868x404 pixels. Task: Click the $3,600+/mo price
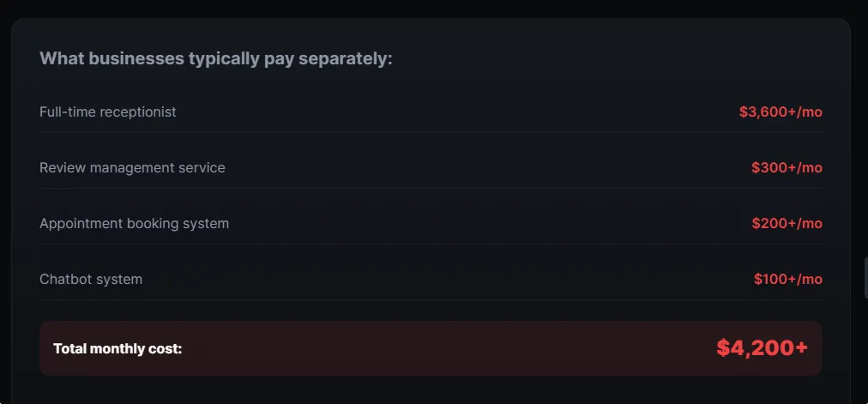781,112
